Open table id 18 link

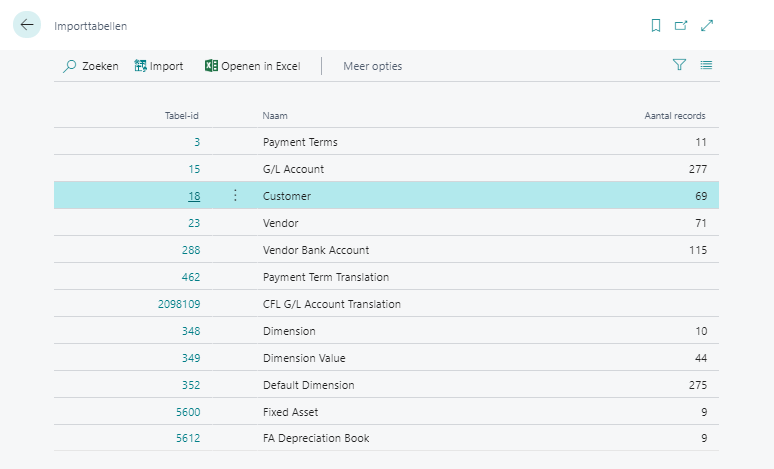point(194,196)
